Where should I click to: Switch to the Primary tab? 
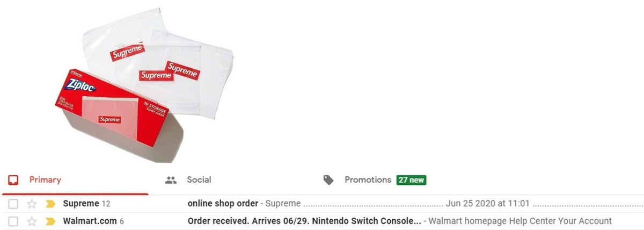(75, 181)
